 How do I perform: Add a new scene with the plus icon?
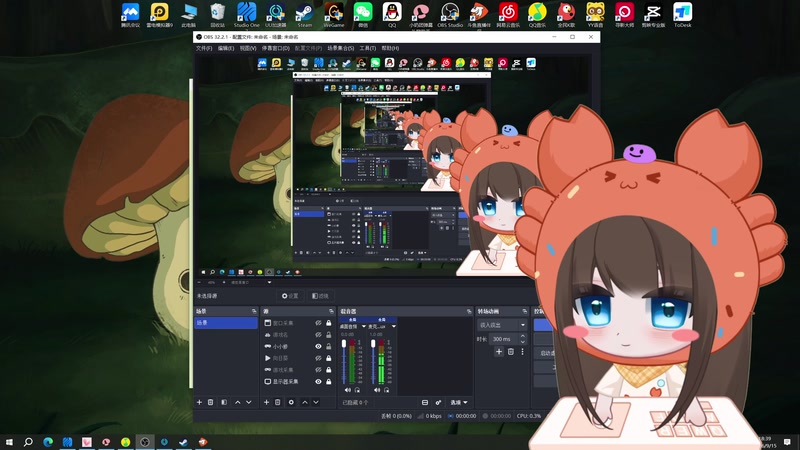(199, 403)
